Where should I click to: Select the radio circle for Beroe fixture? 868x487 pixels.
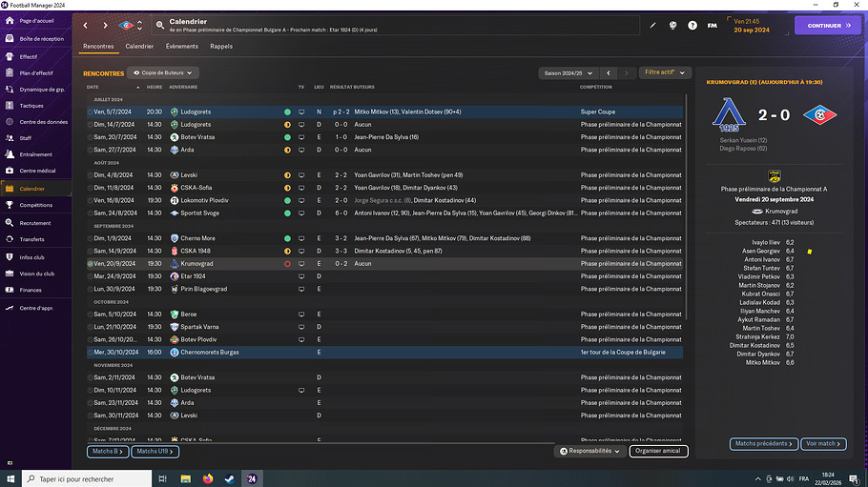pyautogui.click(x=90, y=314)
